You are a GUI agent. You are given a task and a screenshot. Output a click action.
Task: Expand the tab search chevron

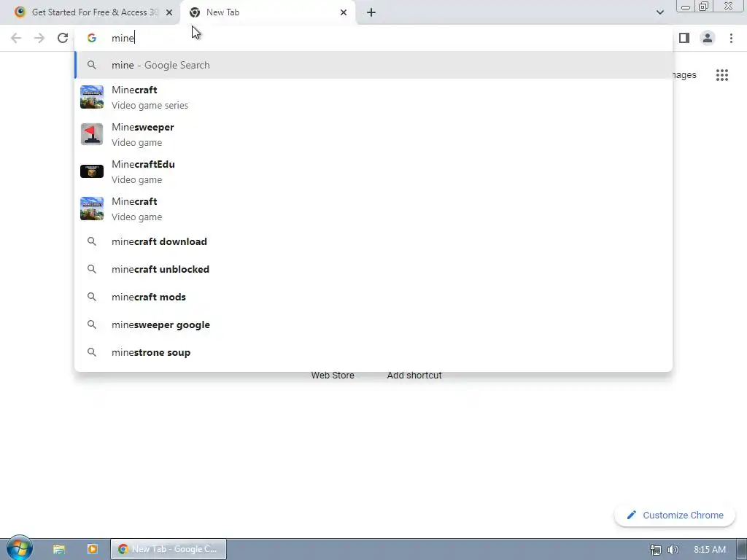click(659, 12)
